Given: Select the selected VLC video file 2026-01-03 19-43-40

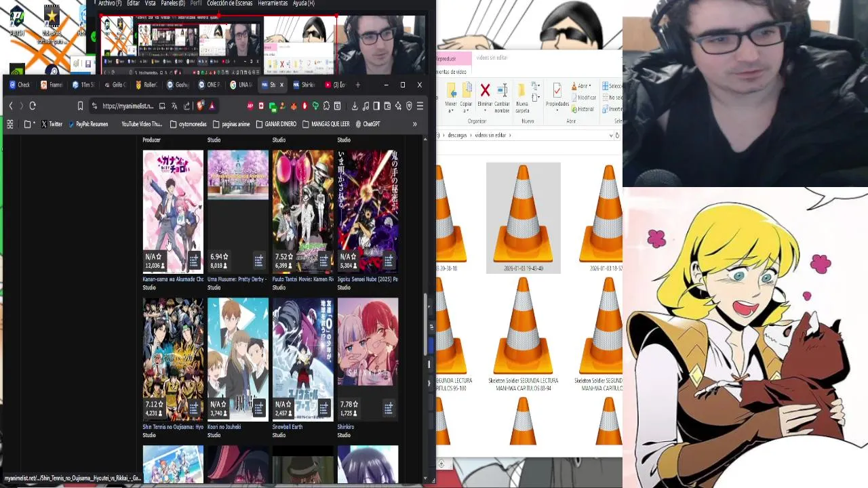Looking at the screenshot, I should pos(523,218).
